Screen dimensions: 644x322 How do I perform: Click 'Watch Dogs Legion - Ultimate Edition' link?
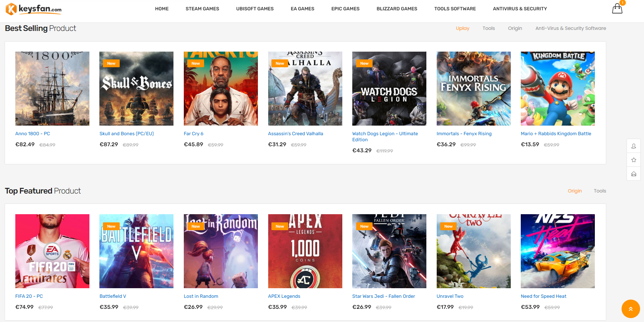tap(385, 137)
